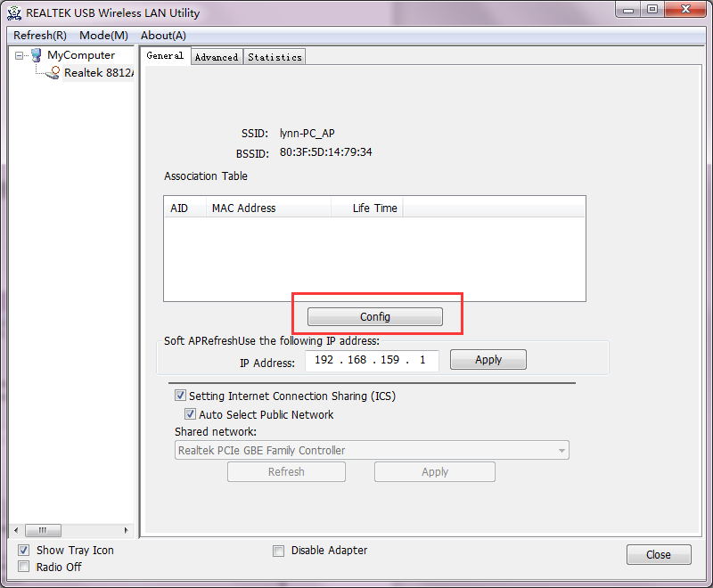Screen dimensions: 713x588
Task: Switch to the Advanced tab
Action: [x=217, y=57]
